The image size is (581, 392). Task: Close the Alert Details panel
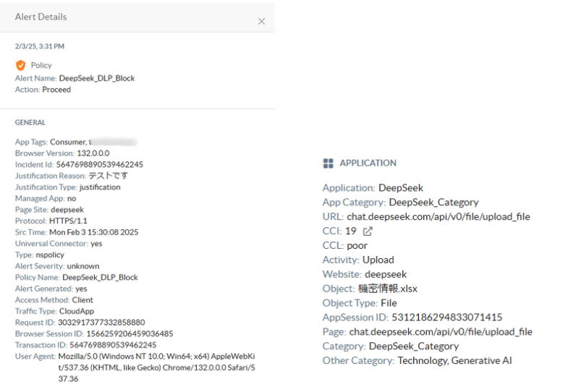261,22
